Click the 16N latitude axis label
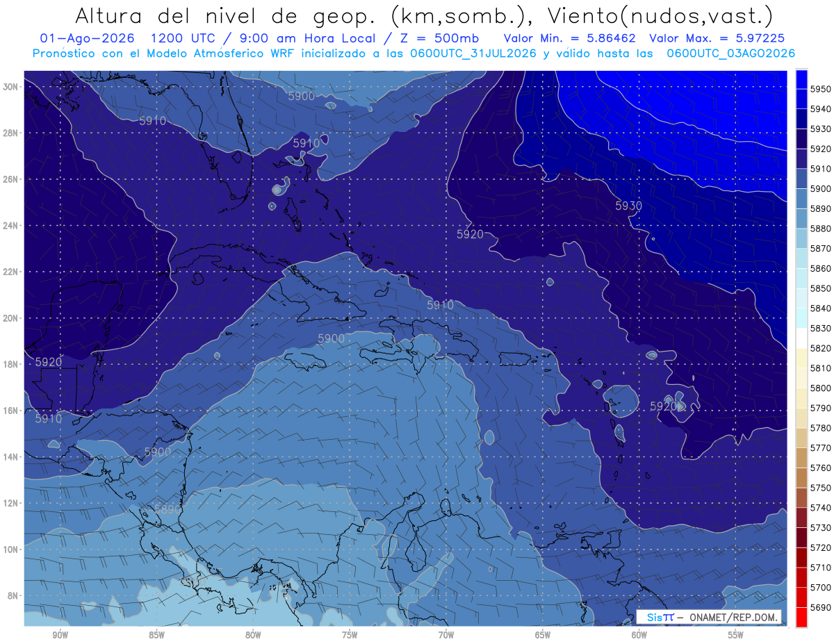This screenshot has height=644, width=834. coord(10,411)
